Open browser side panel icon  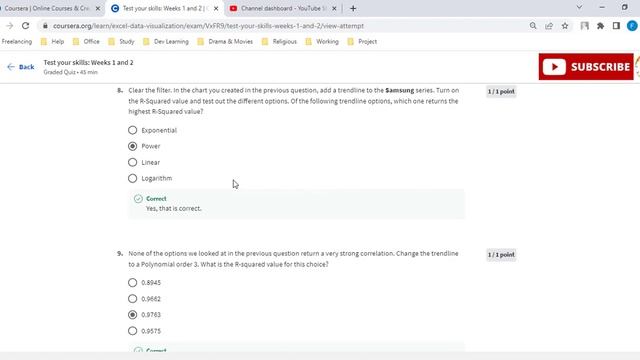tap(616, 26)
